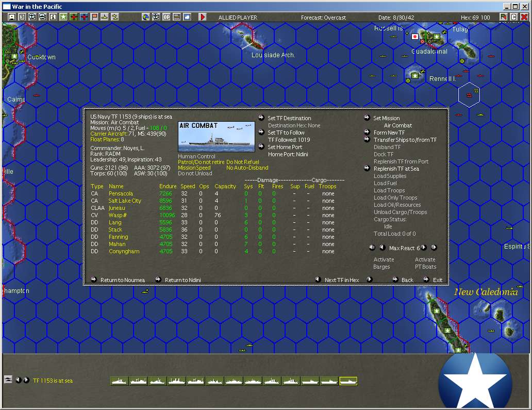Click the orange flag toolbar icon
The height and width of the screenshot is (410, 532).
coord(94,17)
